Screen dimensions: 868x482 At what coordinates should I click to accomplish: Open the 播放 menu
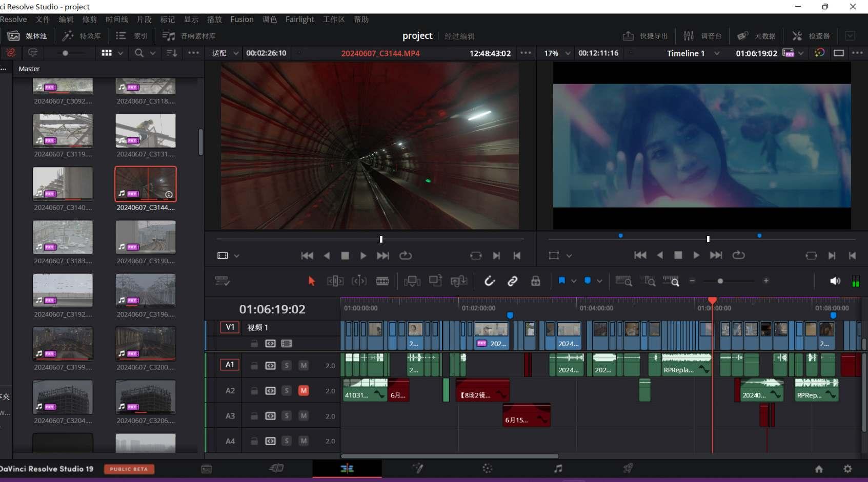(x=214, y=19)
